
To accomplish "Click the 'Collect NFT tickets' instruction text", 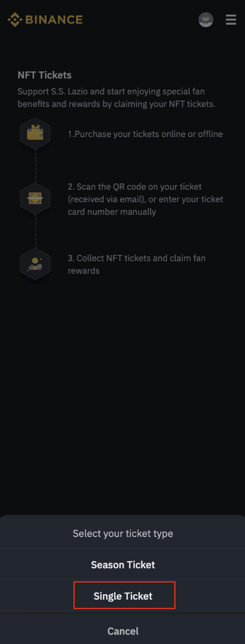I will pyautogui.click(x=136, y=264).
